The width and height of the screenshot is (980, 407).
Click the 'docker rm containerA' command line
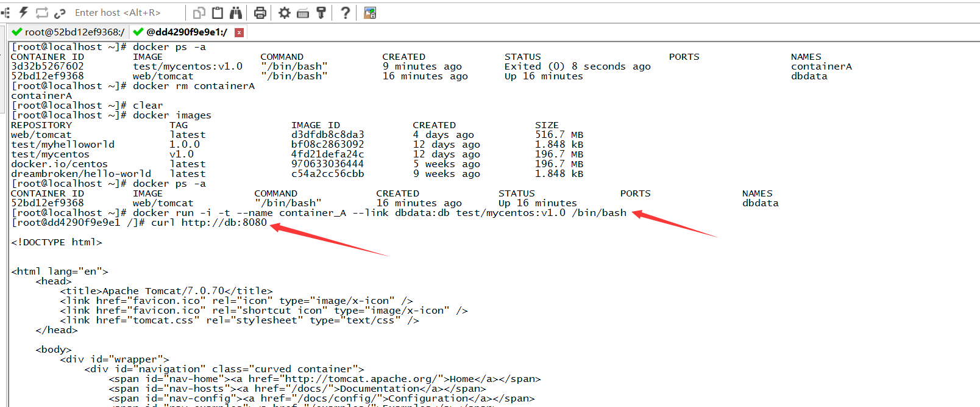(x=133, y=86)
